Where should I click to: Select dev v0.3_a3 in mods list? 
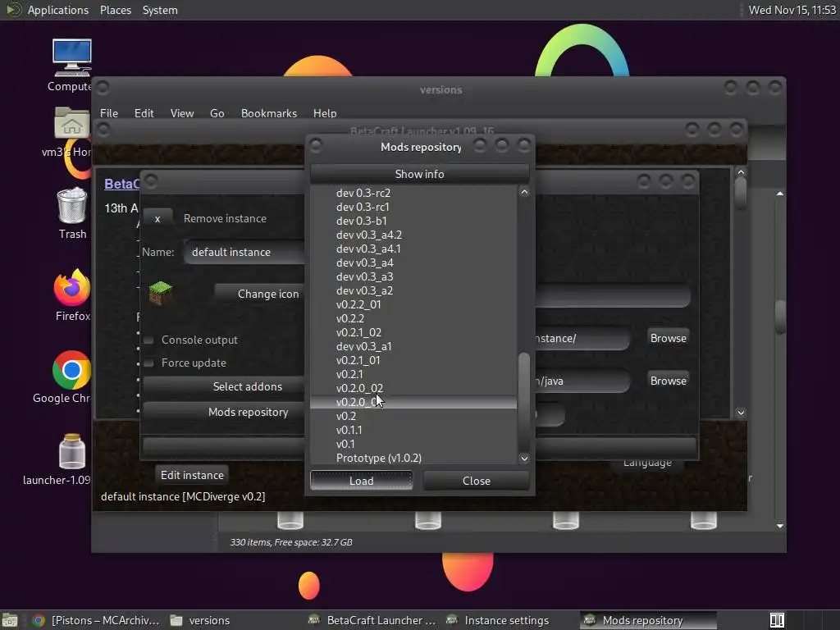pyautogui.click(x=413, y=276)
